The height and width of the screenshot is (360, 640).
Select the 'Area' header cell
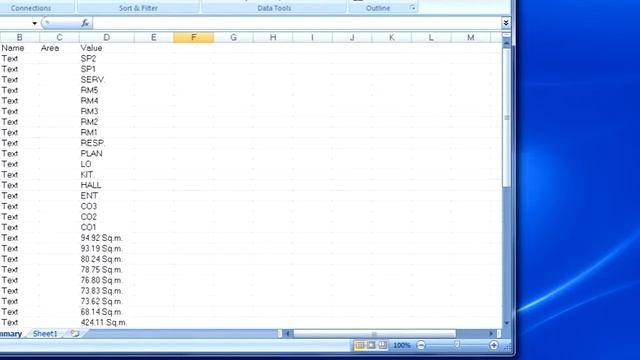click(x=59, y=48)
